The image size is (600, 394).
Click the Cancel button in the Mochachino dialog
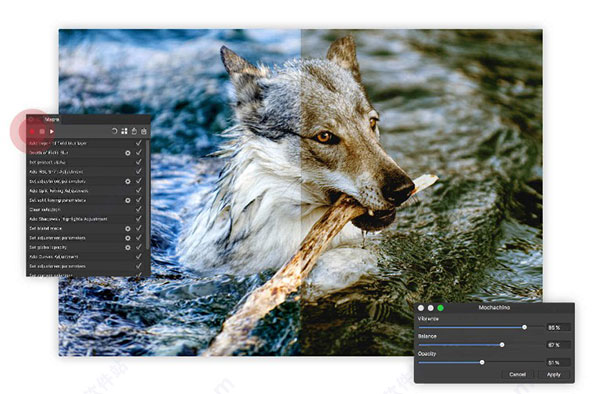(517, 374)
